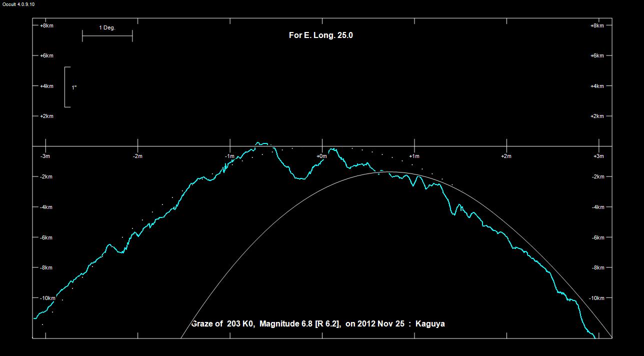
Task: Click the 'For E. Long. 25.0' title
Action: (320, 35)
